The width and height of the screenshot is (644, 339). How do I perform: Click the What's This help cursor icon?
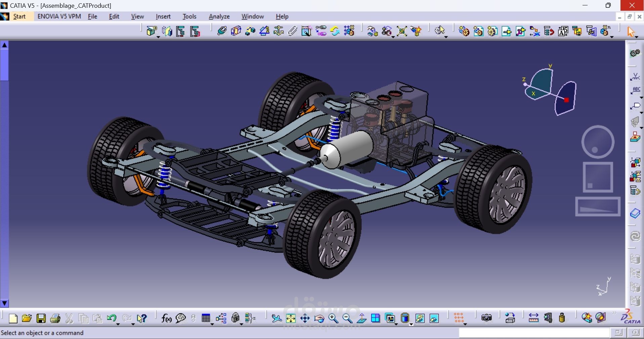(142, 318)
